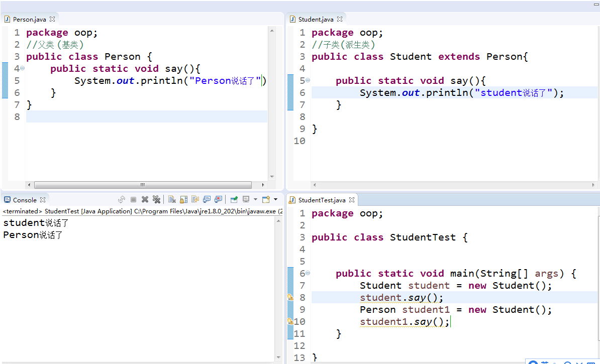Click the main(String[] args) method line
This screenshot has width=600, height=364.
(456, 274)
